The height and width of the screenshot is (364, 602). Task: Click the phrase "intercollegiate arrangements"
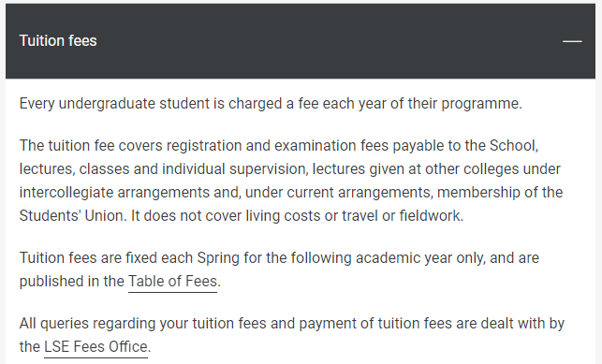(114, 192)
